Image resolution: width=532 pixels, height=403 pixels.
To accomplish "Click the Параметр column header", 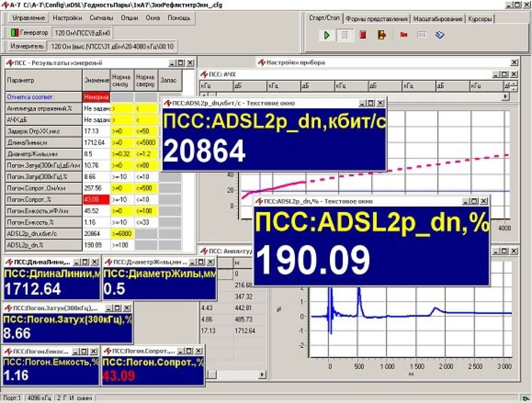I will click(43, 80).
